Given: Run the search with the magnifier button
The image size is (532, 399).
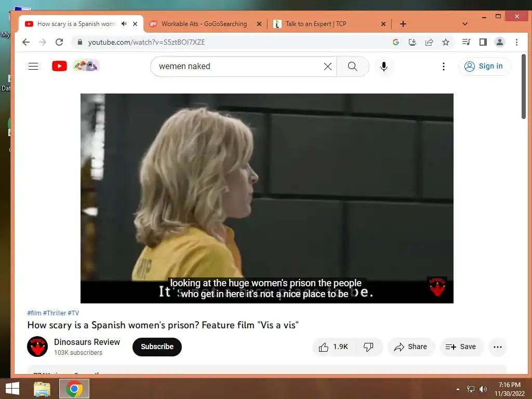Looking at the screenshot, I should click(x=353, y=66).
